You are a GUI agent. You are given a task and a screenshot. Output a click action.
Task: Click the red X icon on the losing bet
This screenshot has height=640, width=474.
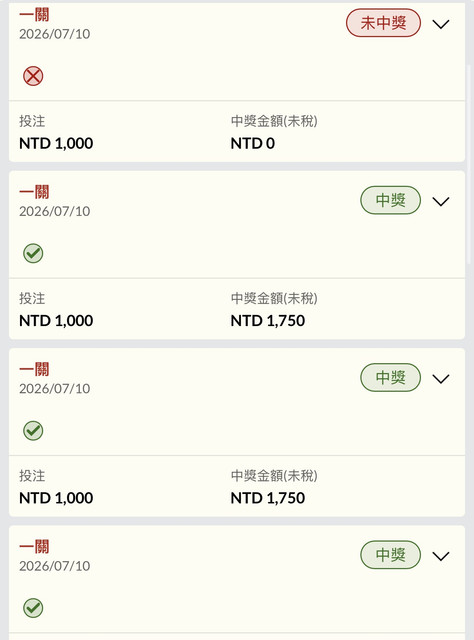pyautogui.click(x=33, y=76)
